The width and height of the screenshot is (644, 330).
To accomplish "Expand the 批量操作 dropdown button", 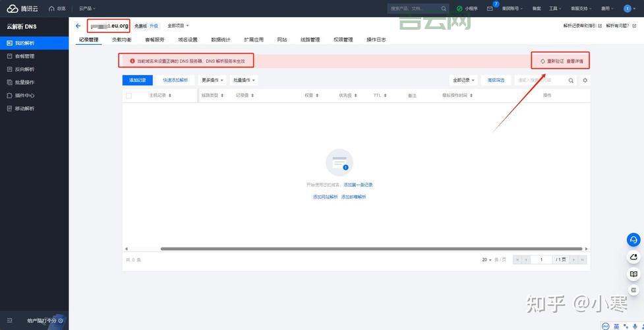I will [x=244, y=81].
